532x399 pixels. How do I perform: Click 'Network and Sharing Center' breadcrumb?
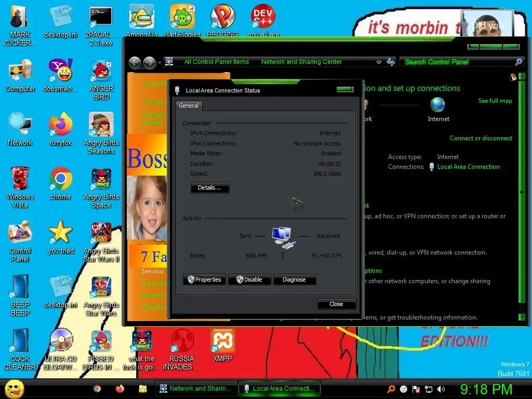point(301,62)
